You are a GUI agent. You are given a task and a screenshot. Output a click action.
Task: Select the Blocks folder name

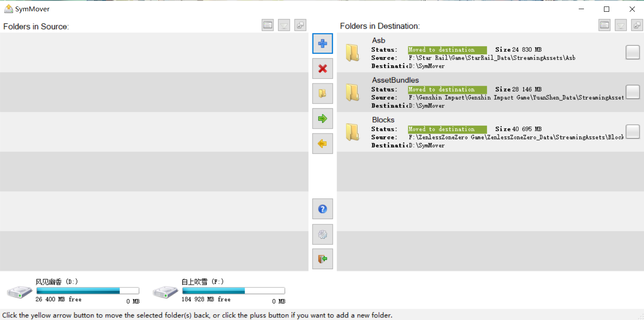383,120
